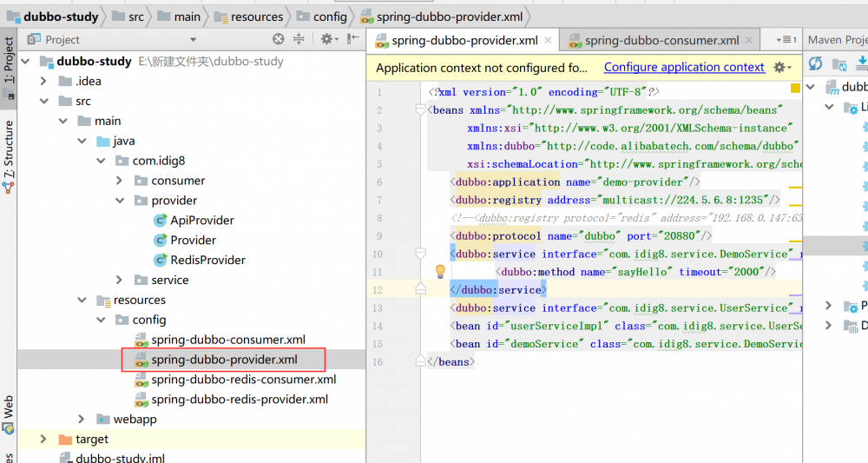Click Maven reimport all projects icon
The width and height of the screenshot is (868, 463).
pyautogui.click(x=815, y=63)
